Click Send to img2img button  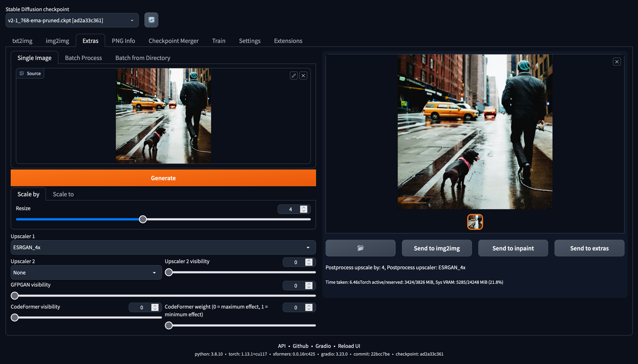click(x=437, y=248)
